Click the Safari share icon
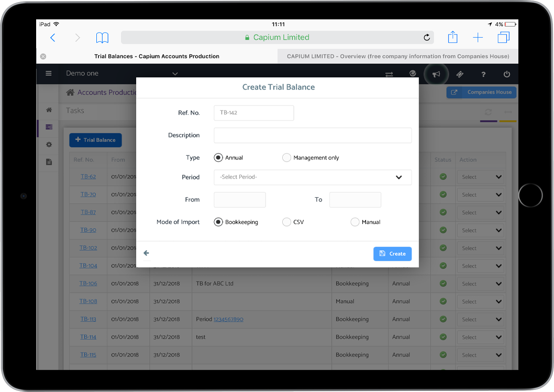The image size is (554, 392). coord(452,38)
